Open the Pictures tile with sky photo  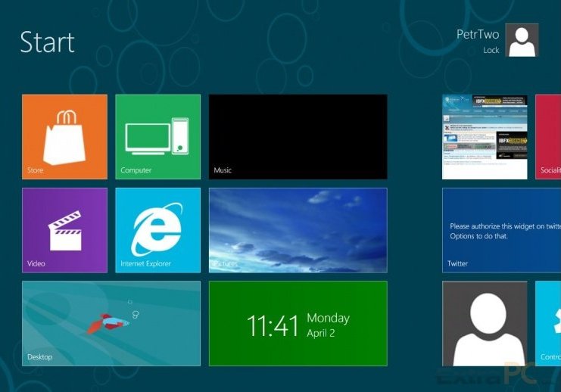298,230
